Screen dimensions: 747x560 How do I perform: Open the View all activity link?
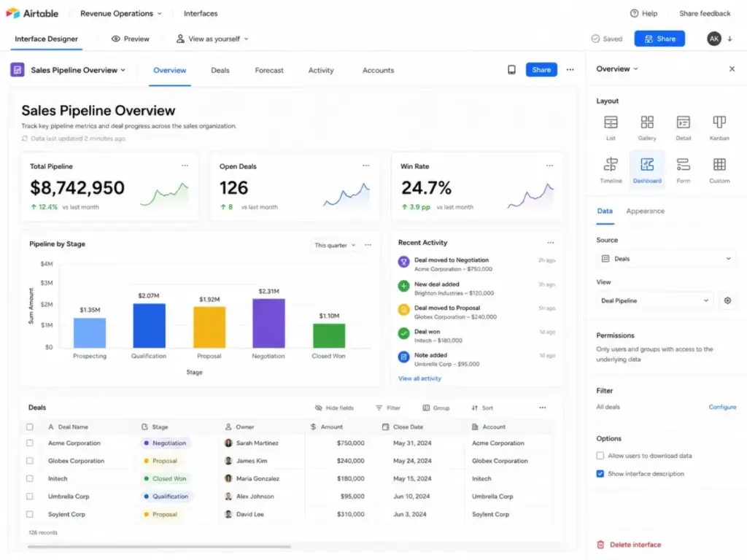click(x=419, y=378)
